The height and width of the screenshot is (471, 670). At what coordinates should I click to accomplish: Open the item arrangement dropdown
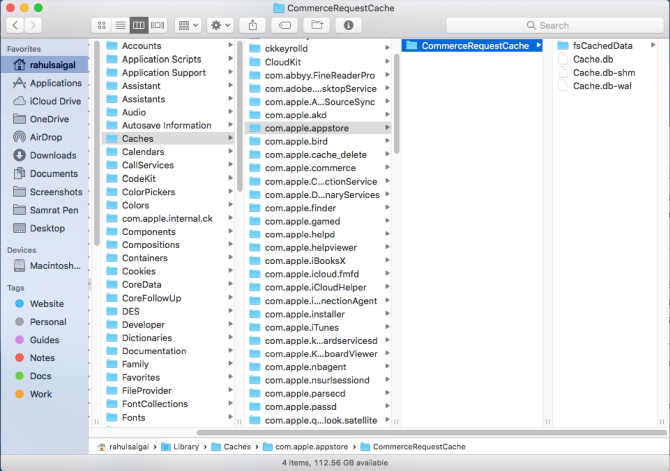(x=188, y=26)
